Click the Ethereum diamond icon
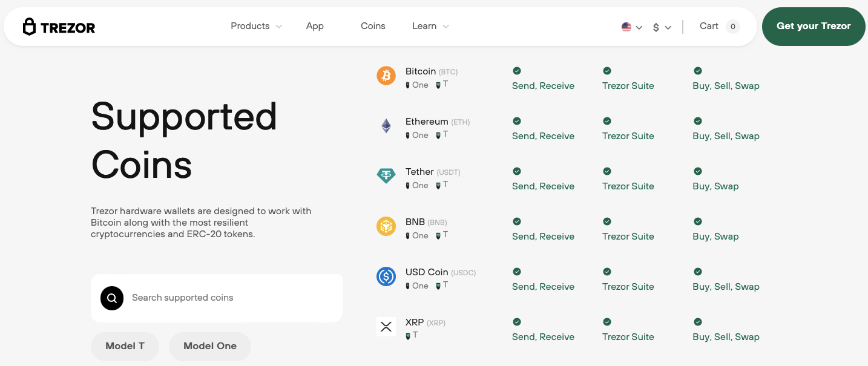The height and width of the screenshot is (366, 868). pos(386,126)
